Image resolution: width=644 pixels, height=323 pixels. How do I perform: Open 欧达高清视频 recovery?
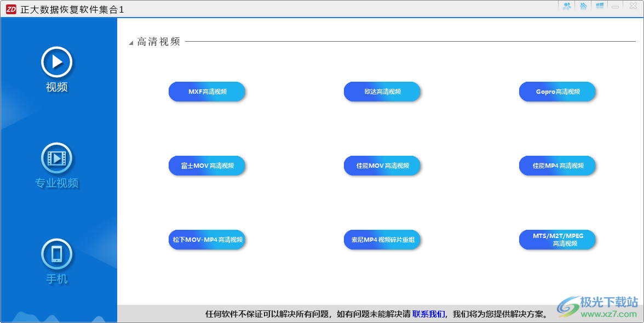[x=382, y=92]
